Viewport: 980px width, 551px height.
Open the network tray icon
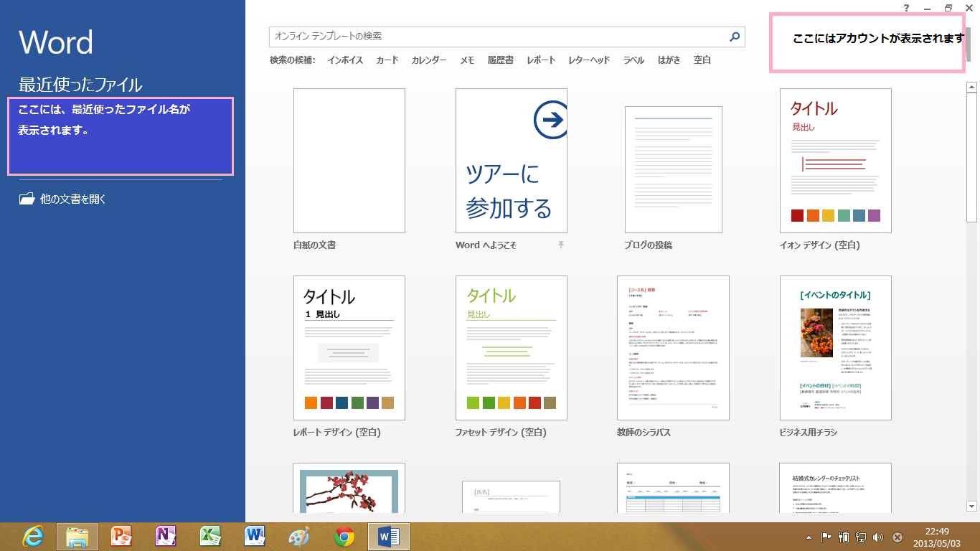pos(861,537)
